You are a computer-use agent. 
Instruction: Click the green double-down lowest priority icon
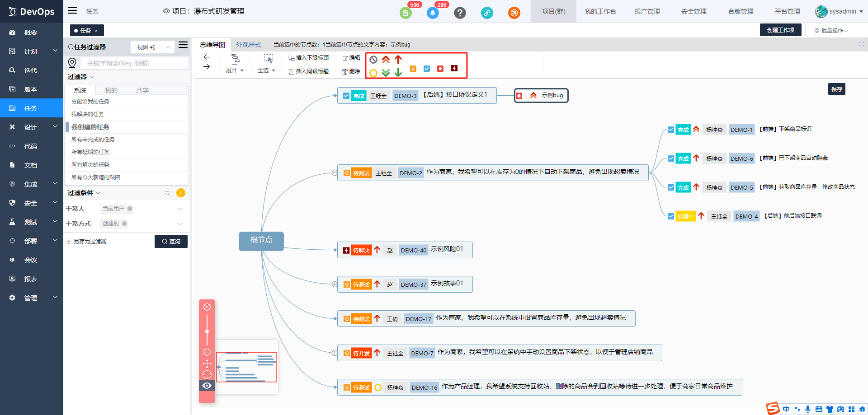(386, 73)
